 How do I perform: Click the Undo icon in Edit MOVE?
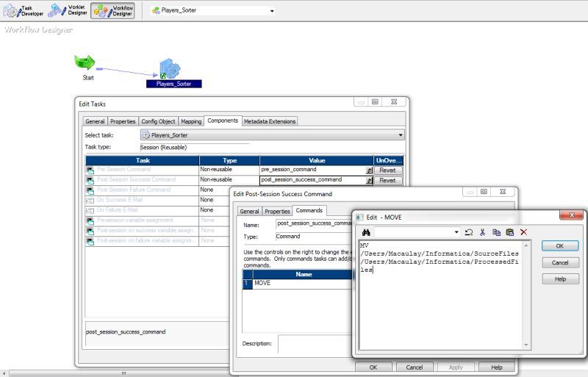point(468,232)
